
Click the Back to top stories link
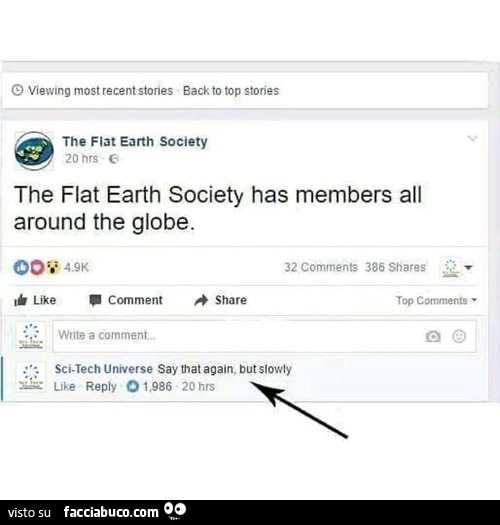pyautogui.click(x=231, y=91)
